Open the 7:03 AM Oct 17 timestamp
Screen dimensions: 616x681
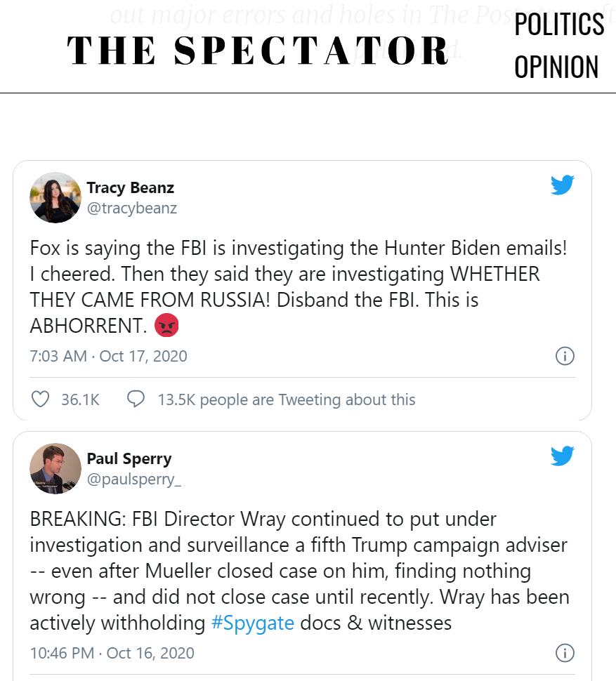pyautogui.click(x=108, y=356)
